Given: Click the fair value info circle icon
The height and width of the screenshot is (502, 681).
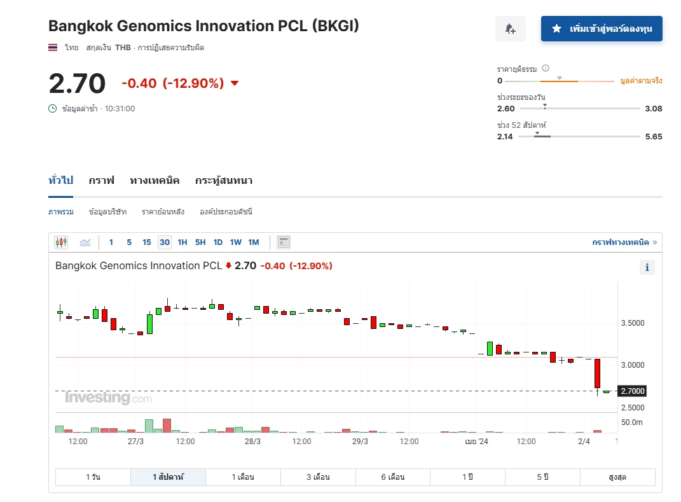Looking at the screenshot, I should click(x=545, y=68).
